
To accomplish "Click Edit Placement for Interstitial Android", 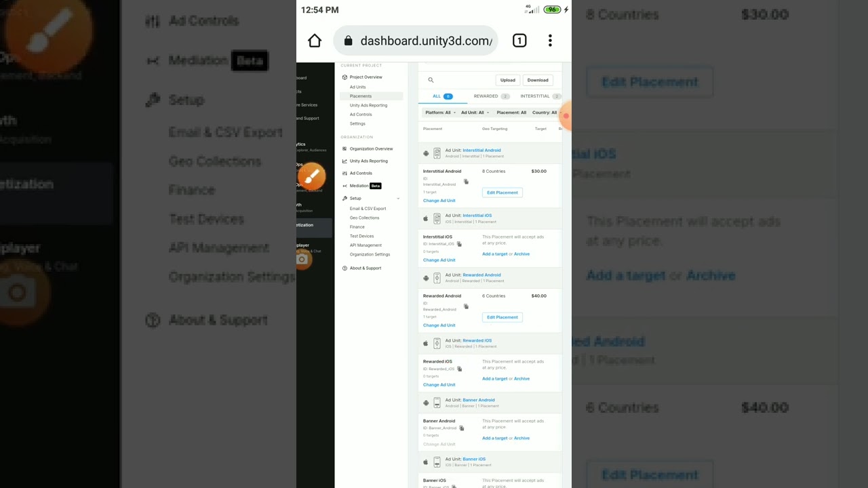I will (x=502, y=192).
